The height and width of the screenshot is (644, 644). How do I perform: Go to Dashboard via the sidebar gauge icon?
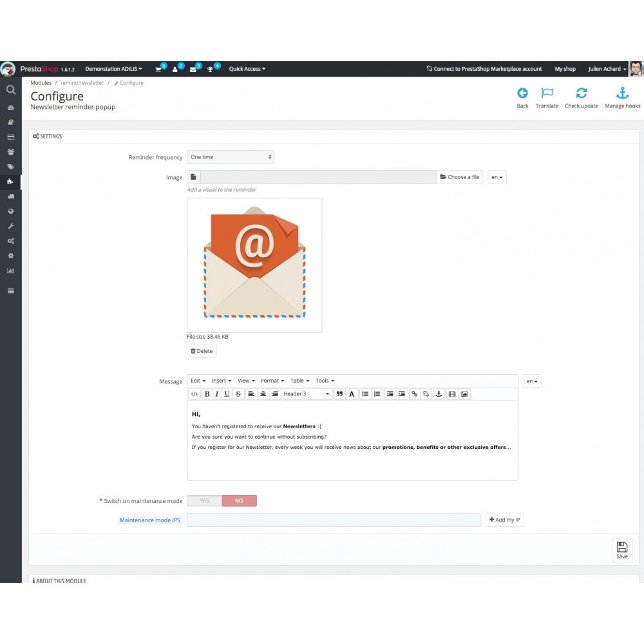pos(11,108)
